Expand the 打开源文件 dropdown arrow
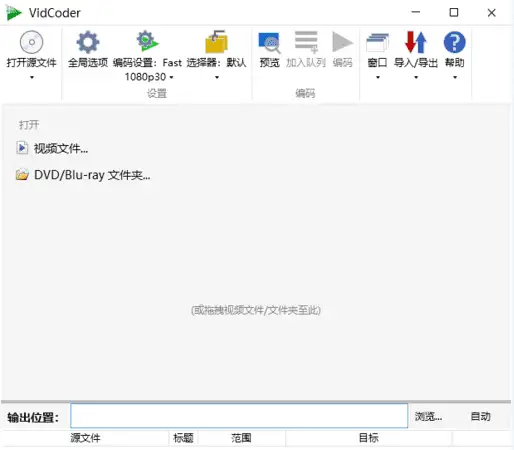This screenshot has height=450, width=514. coord(32,77)
